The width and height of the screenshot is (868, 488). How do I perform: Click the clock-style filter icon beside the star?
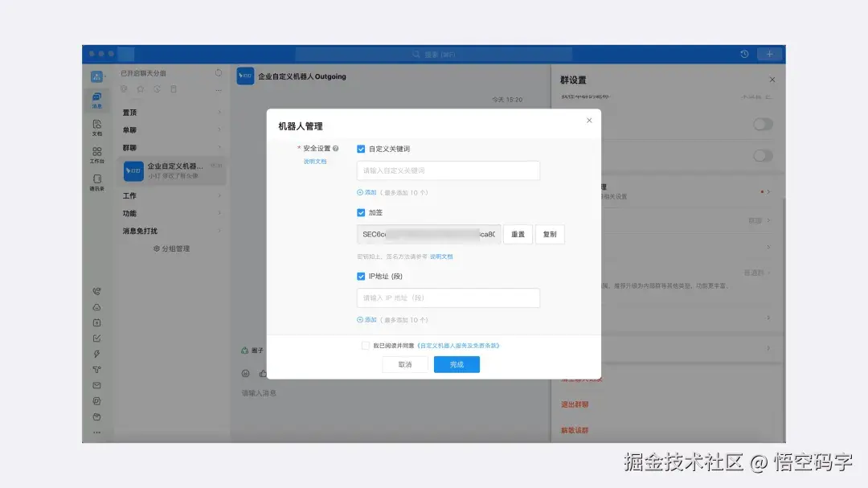click(158, 89)
